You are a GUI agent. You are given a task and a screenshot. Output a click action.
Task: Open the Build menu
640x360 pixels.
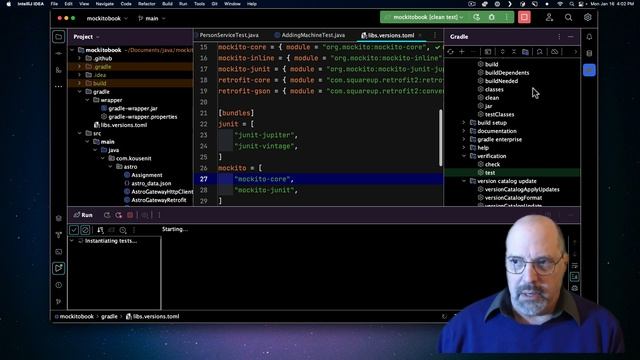(x=167, y=4)
